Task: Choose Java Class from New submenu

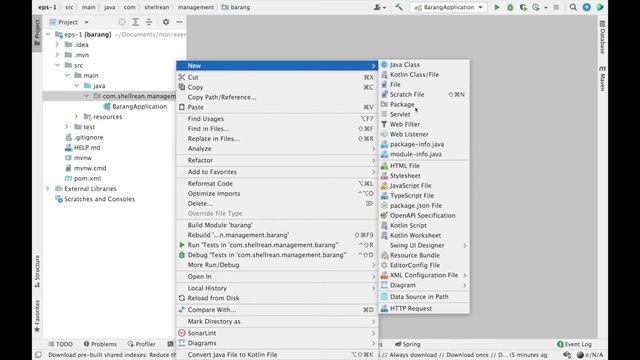Action: pos(424,64)
